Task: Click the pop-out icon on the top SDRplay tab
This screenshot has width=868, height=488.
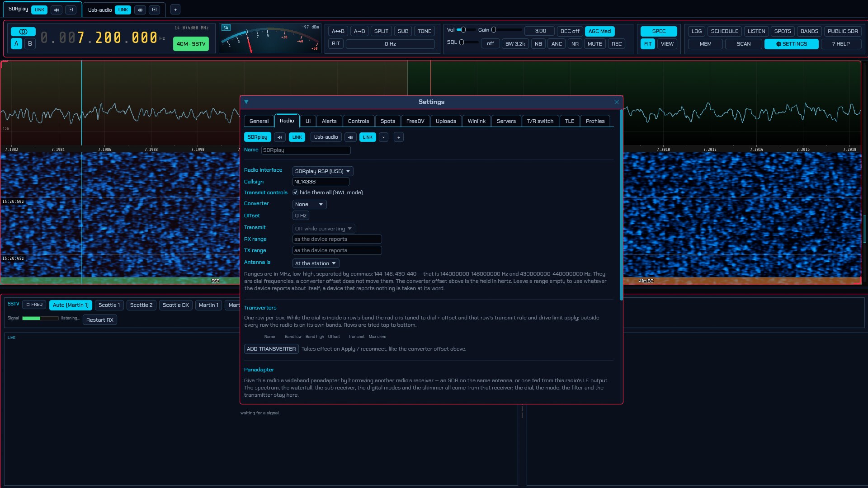Action: tap(71, 9)
